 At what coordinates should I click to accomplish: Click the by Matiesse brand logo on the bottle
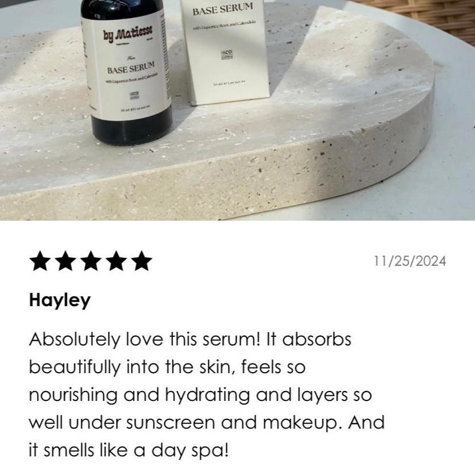point(128,33)
